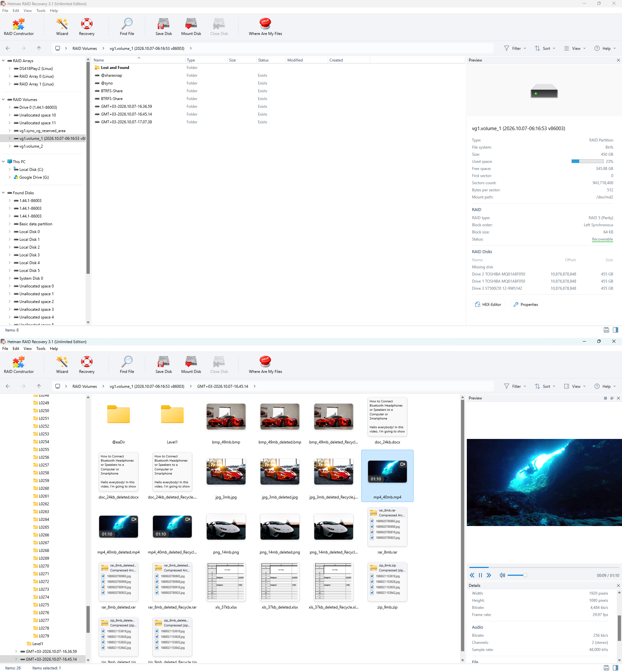
Task: Open the Sort dropdown in lower window
Action: point(545,386)
